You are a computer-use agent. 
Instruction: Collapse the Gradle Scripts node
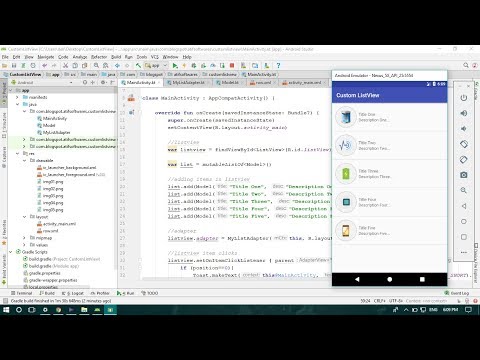pyautogui.click(x=11, y=252)
